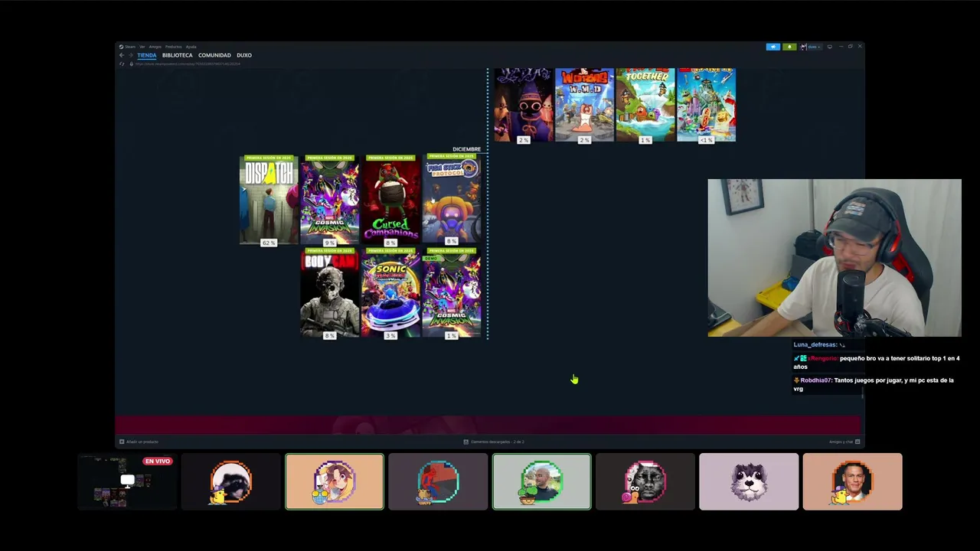Open the Ver menu

[142, 47]
